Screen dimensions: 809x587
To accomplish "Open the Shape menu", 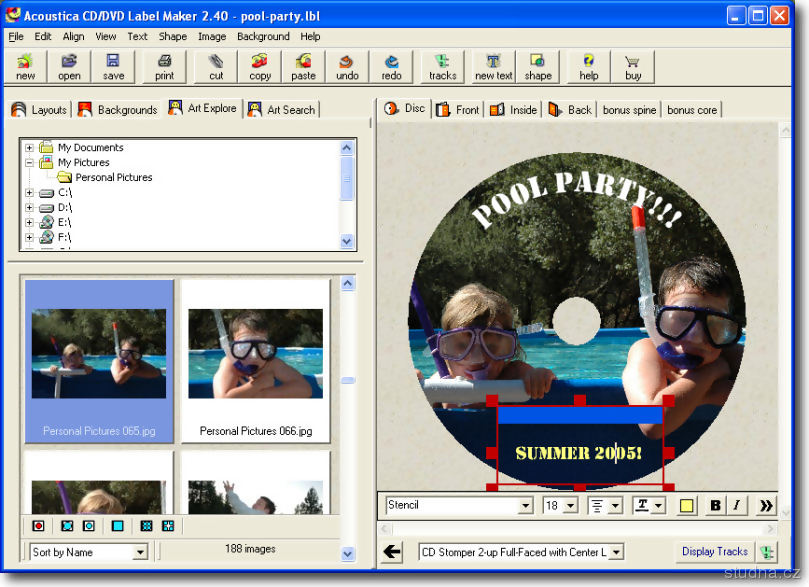I will click(172, 37).
